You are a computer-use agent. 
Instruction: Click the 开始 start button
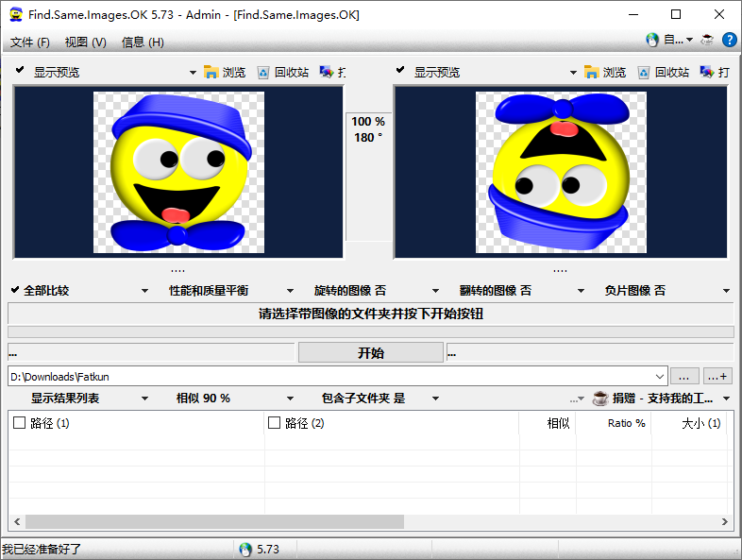click(x=370, y=352)
